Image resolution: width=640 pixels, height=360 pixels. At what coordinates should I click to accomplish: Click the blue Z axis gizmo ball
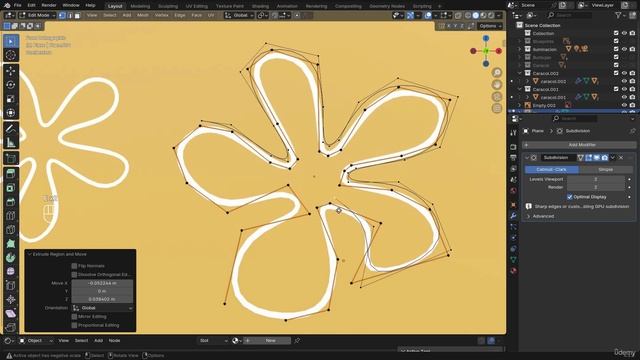point(486,38)
